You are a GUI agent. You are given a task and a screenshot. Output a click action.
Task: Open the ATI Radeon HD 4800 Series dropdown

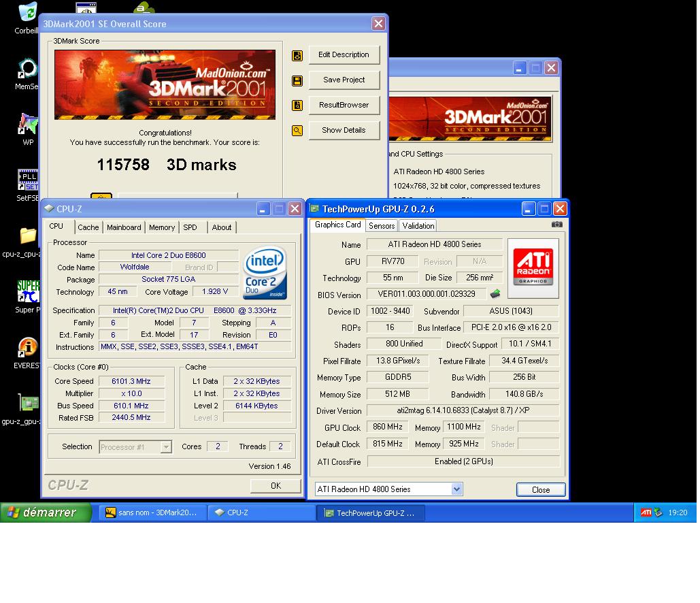tap(388, 489)
